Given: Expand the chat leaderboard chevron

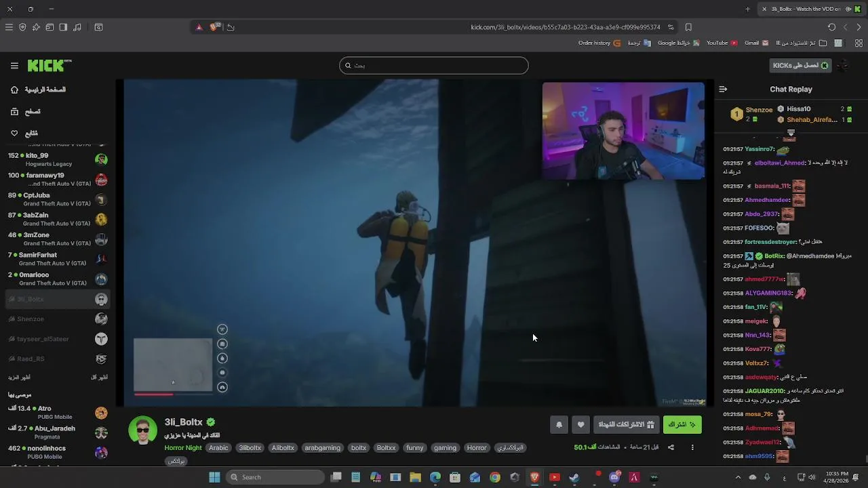Looking at the screenshot, I should point(791,133).
